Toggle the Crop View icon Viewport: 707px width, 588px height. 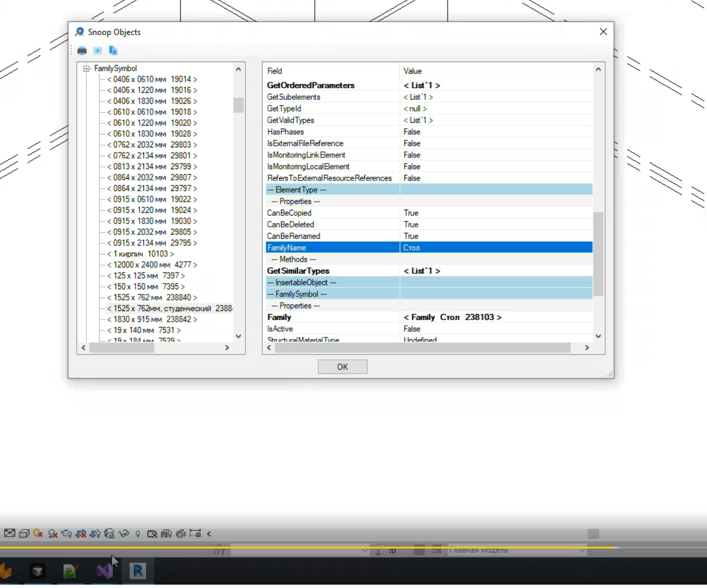[x=81, y=534]
